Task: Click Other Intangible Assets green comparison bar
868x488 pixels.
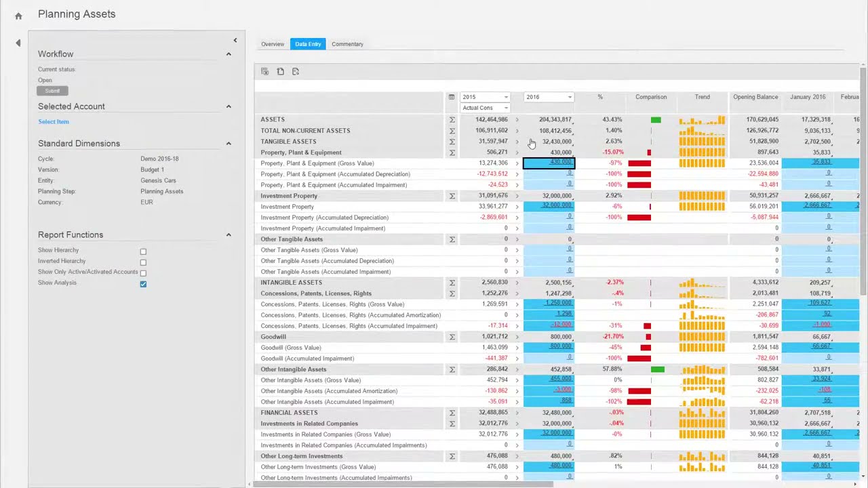Action: click(x=658, y=369)
